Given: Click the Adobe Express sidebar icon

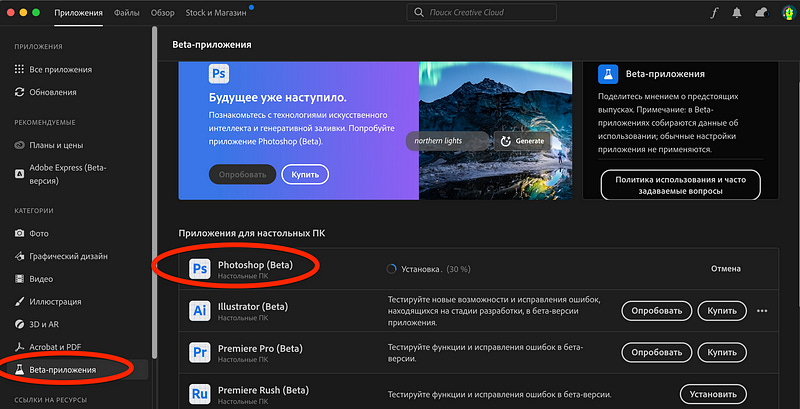Looking at the screenshot, I should [x=19, y=174].
